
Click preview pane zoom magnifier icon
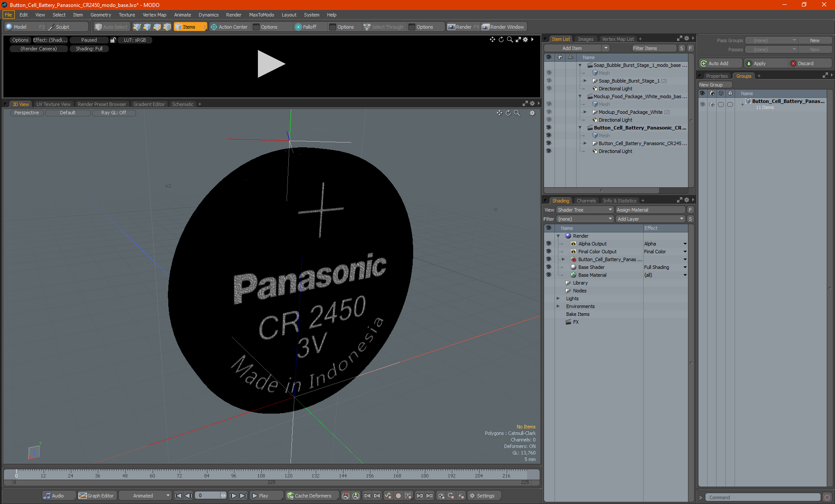pyautogui.click(x=510, y=40)
